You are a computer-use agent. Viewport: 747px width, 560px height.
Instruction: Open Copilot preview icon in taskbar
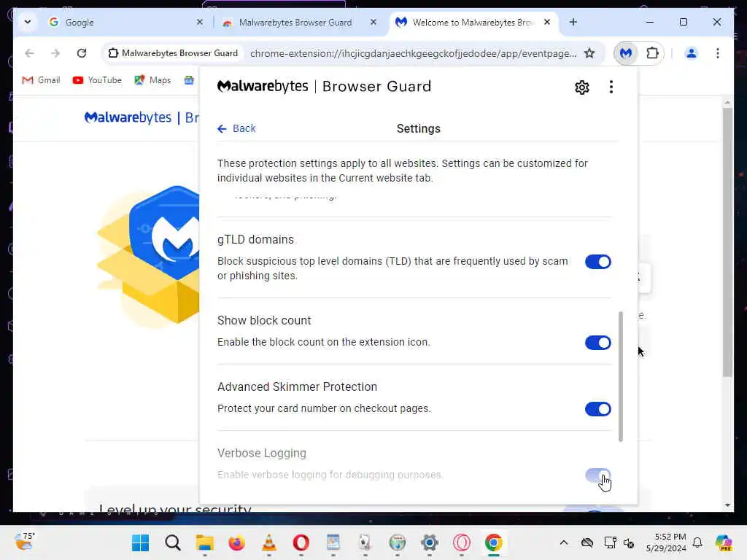click(x=723, y=542)
